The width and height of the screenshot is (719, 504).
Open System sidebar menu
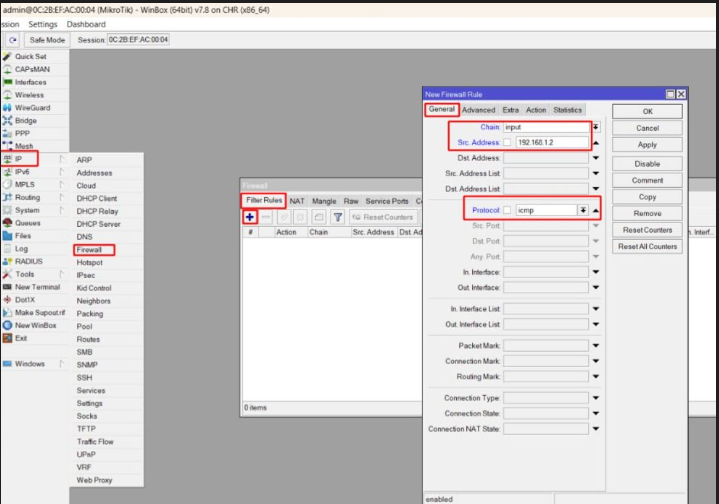click(27, 210)
